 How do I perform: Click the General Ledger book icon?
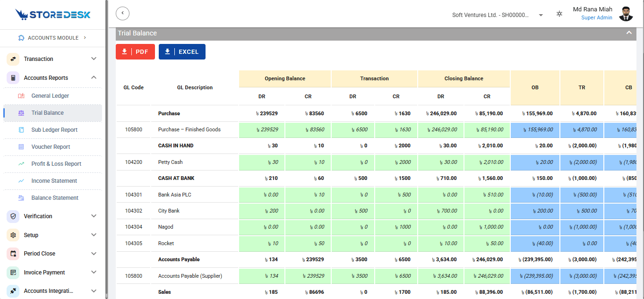pyautogui.click(x=21, y=96)
